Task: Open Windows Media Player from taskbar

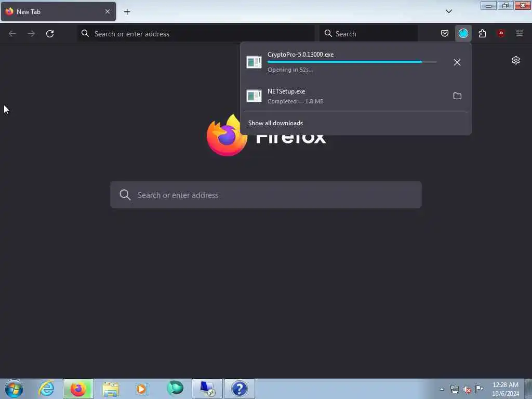Action: pos(142,389)
